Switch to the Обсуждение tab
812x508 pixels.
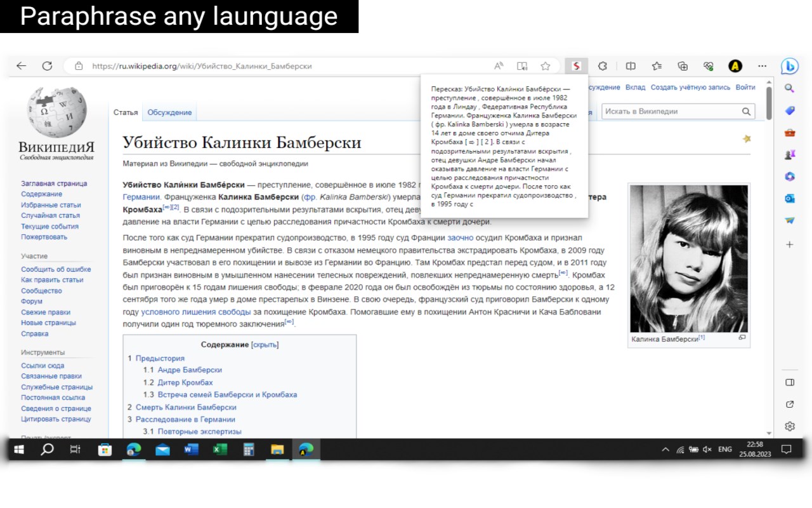[x=169, y=112]
